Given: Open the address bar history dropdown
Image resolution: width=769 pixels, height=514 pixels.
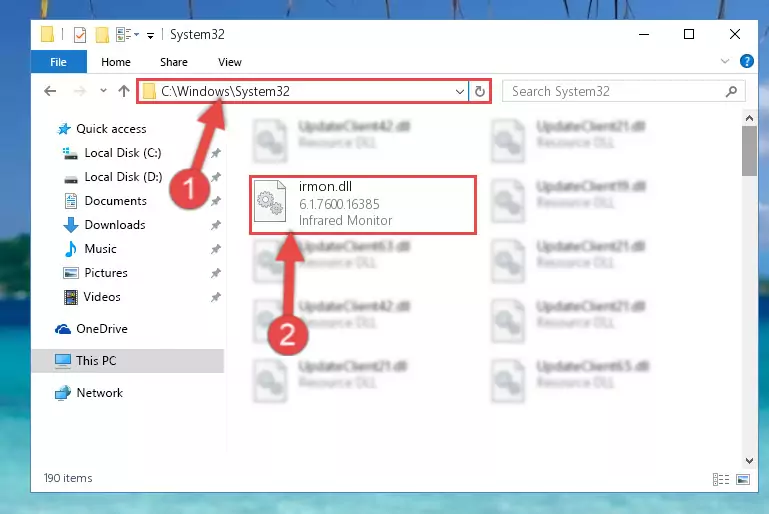Looking at the screenshot, I should (x=460, y=92).
